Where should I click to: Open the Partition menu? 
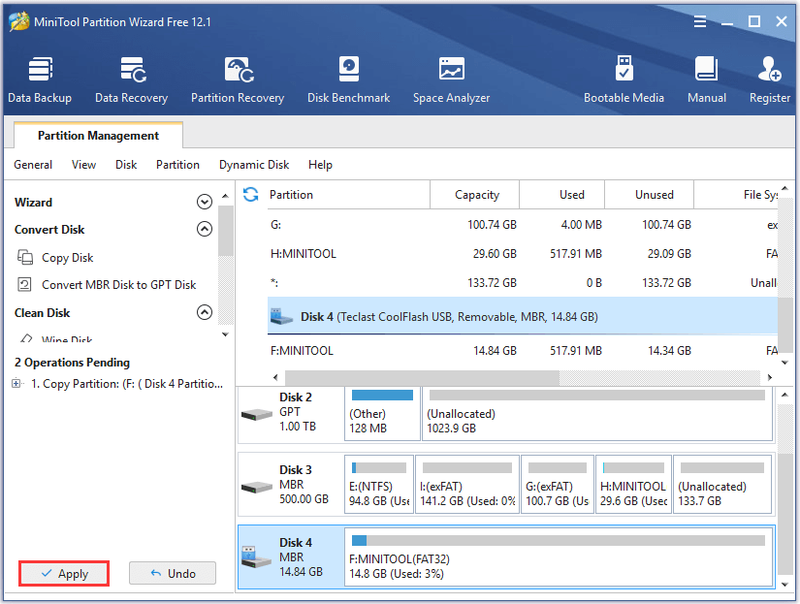pyautogui.click(x=178, y=165)
